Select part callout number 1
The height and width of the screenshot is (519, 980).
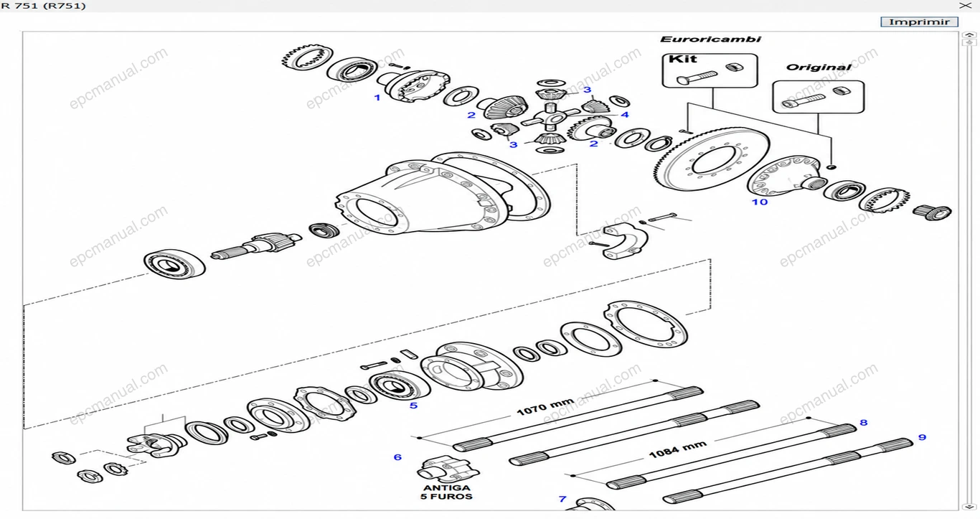(377, 97)
